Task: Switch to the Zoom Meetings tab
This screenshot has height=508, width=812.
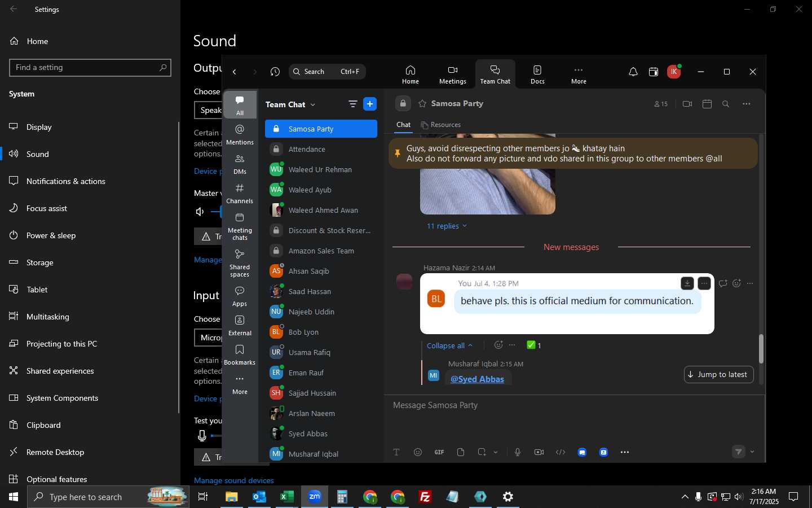Action: point(453,74)
